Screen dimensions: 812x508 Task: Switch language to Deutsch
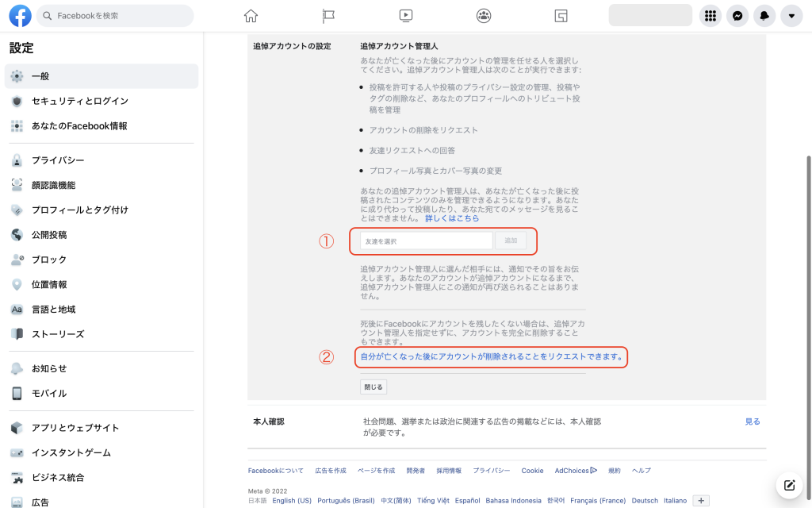[x=645, y=501]
